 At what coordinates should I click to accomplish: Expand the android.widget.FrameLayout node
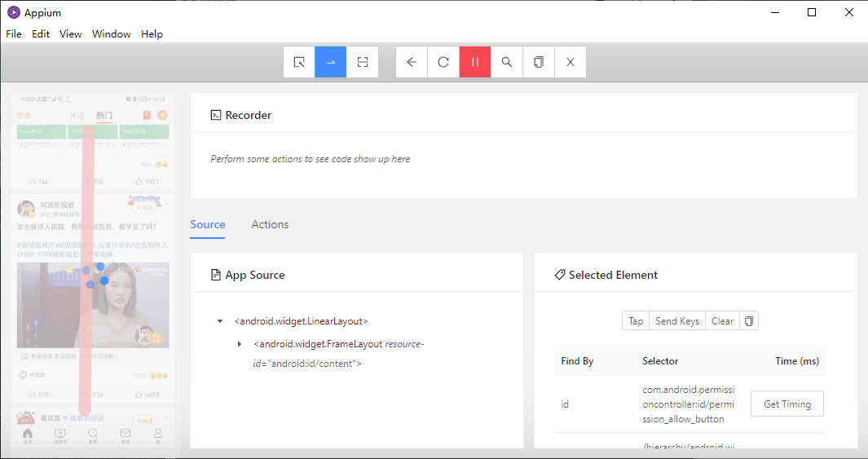click(240, 344)
